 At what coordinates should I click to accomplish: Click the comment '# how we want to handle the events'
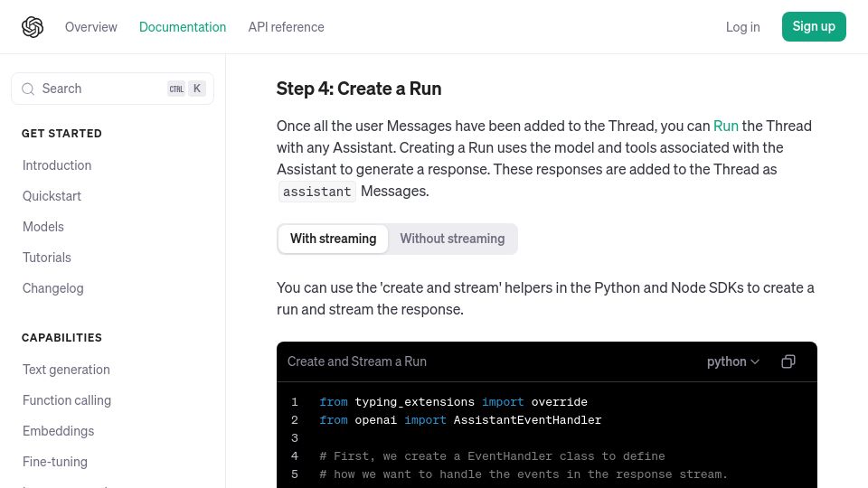tap(524, 474)
